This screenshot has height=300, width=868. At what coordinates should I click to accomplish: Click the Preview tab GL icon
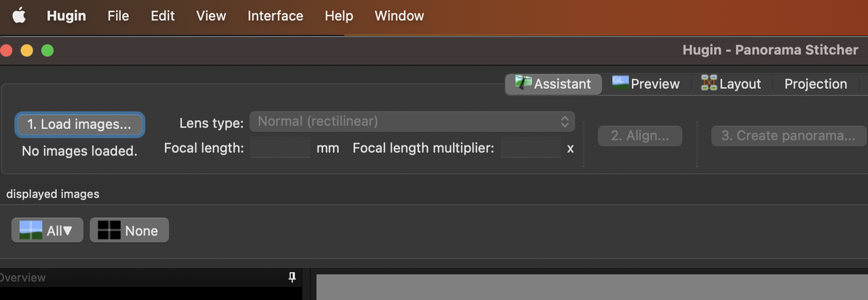pos(620,81)
